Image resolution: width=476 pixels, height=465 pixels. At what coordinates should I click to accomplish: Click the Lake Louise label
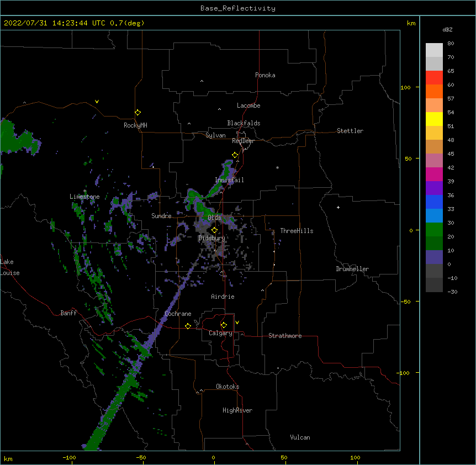10,267
